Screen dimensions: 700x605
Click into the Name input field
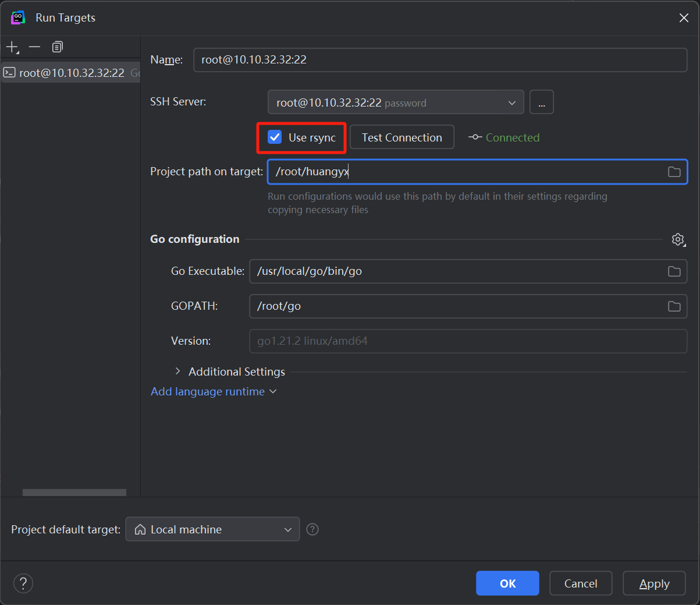440,60
